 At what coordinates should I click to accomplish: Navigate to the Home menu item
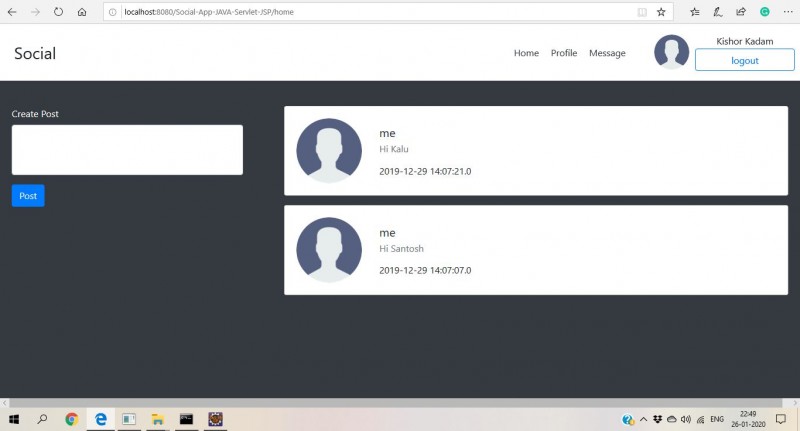(x=526, y=53)
